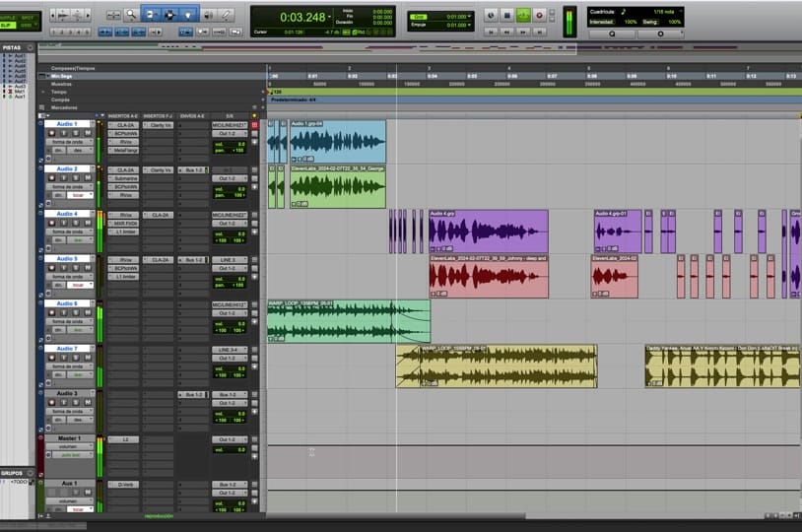
Task: Select the Selector tool in toolbar
Action: pyautogui.click(x=169, y=15)
